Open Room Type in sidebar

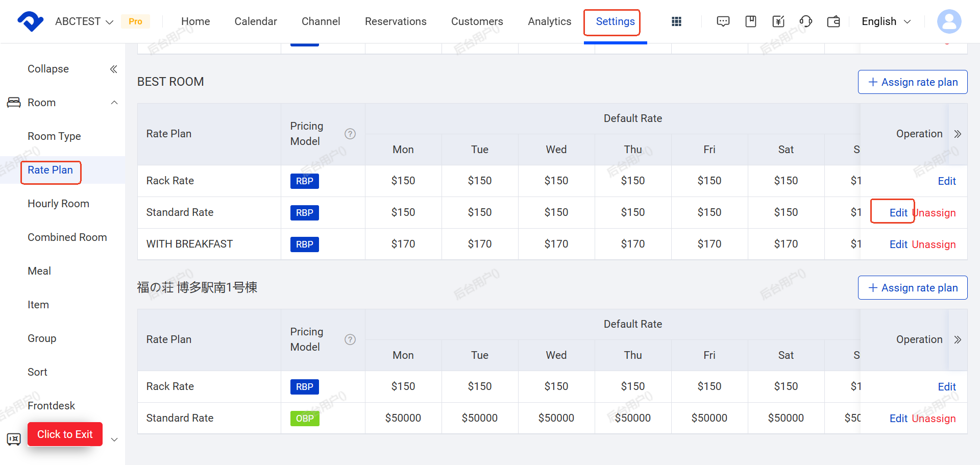(54, 136)
